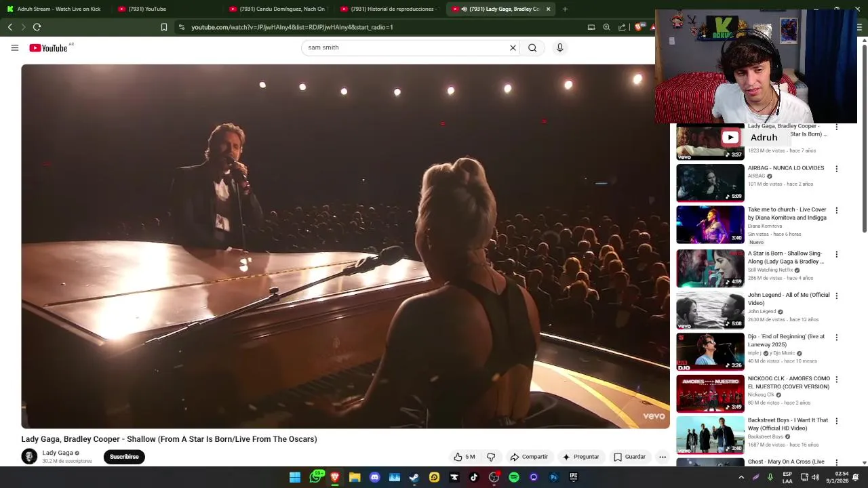Open Epic Games from taskbar

pyautogui.click(x=573, y=477)
